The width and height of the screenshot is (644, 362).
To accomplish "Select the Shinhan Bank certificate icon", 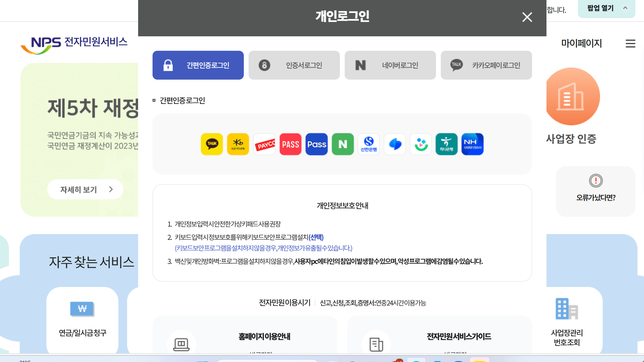I will pos(369,144).
